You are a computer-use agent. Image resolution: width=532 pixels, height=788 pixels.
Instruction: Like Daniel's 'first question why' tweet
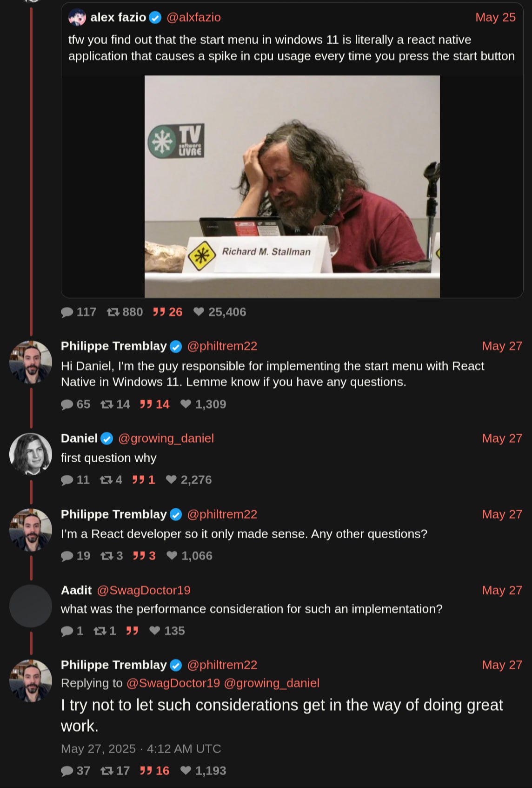click(171, 480)
